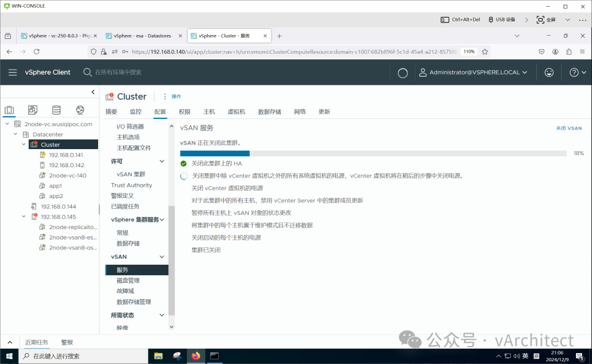Open the 虚拟机 tab

click(x=236, y=112)
